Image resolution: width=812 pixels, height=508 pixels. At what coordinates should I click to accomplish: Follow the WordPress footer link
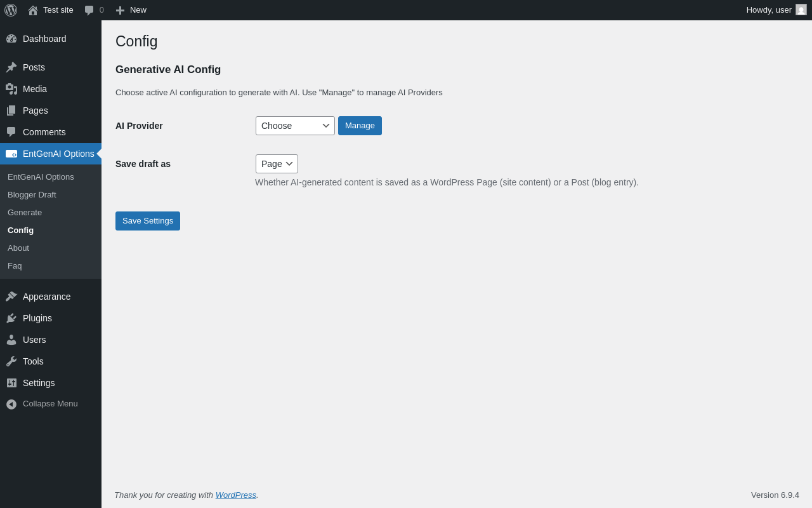(x=236, y=495)
